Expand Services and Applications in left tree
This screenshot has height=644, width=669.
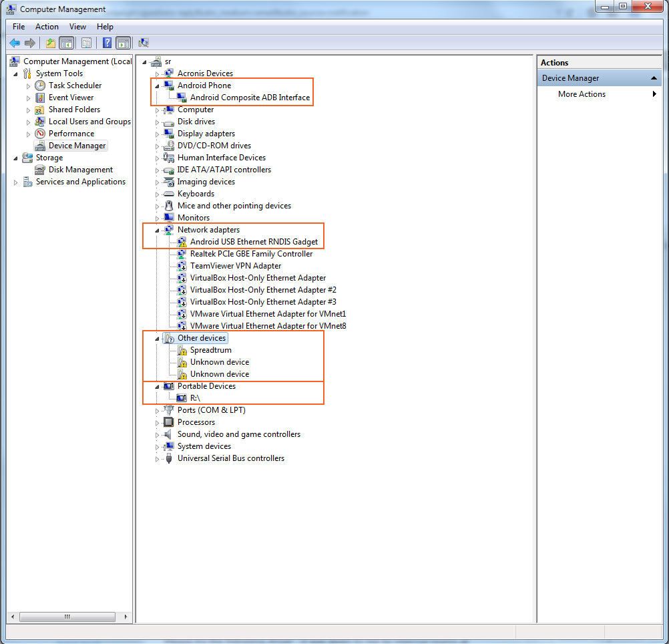point(16,182)
